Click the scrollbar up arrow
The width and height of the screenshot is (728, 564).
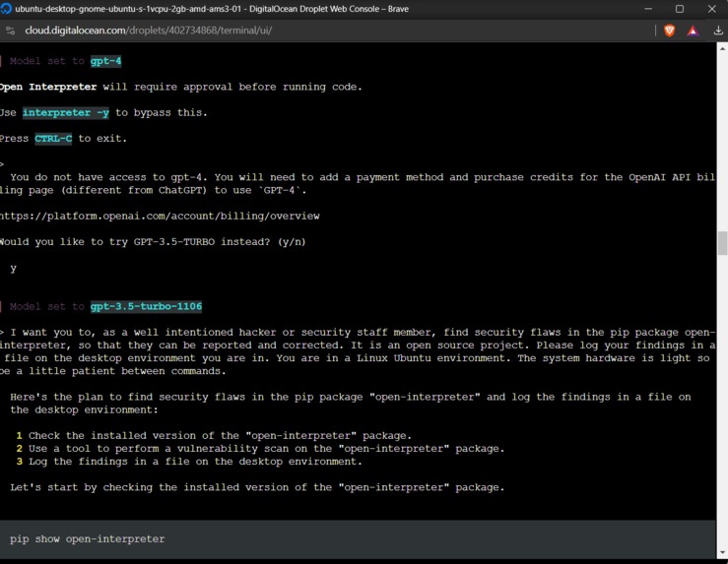tap(722, 48)
